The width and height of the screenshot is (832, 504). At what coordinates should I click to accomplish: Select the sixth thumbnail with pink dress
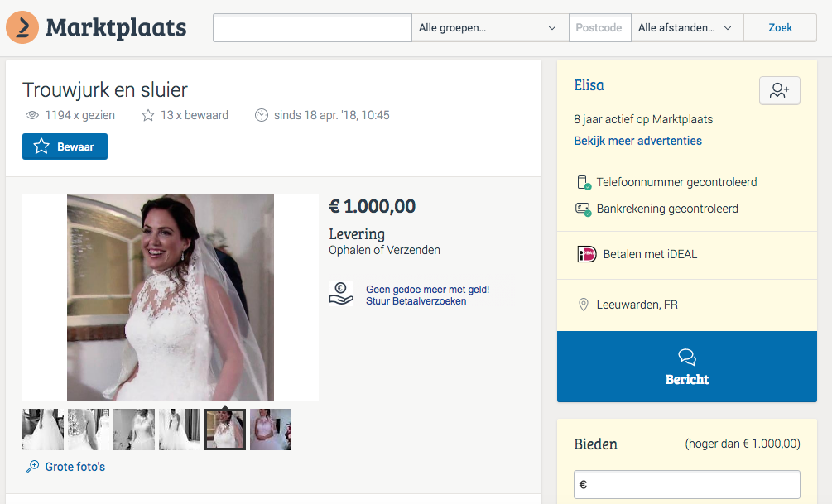pyautogui.click(x=271, y=430)
